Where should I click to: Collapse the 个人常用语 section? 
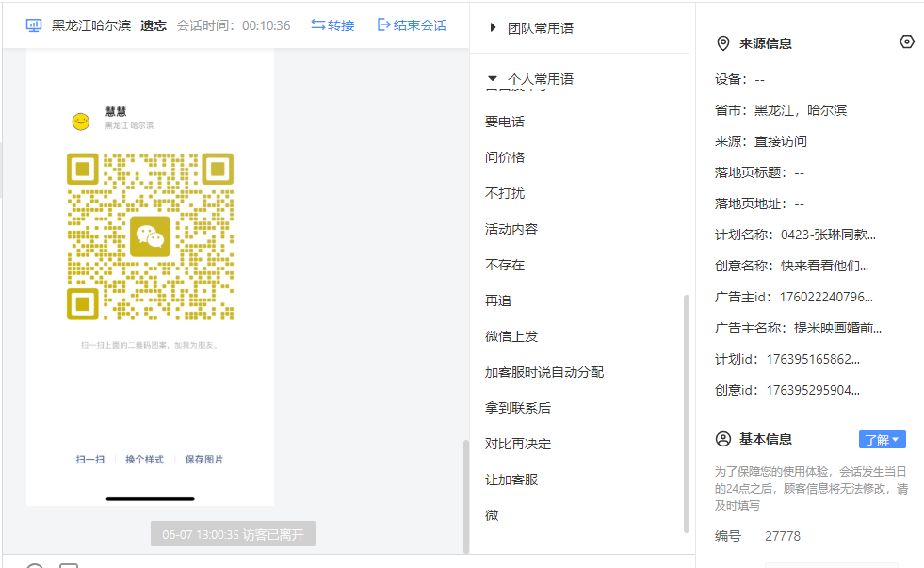[493, 78]
